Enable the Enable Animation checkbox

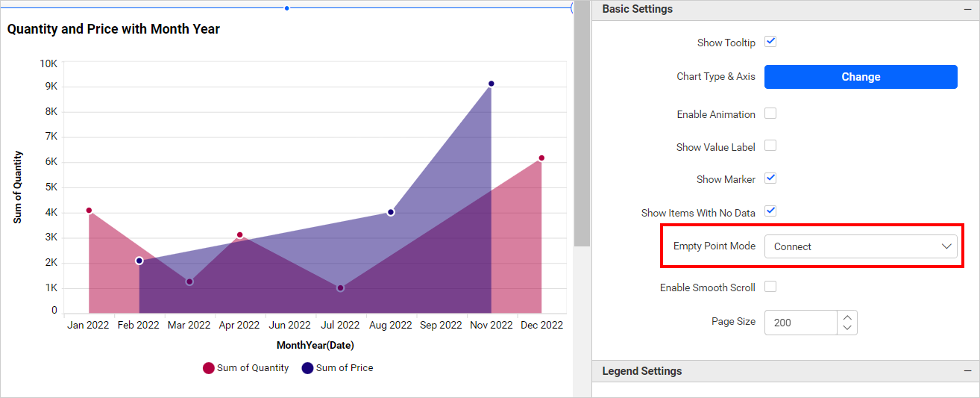771,114
